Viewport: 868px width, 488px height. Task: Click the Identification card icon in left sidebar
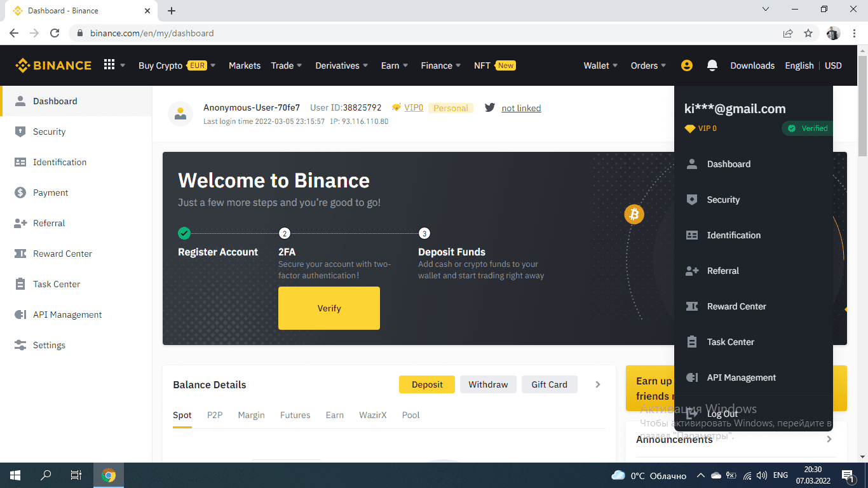20,162
